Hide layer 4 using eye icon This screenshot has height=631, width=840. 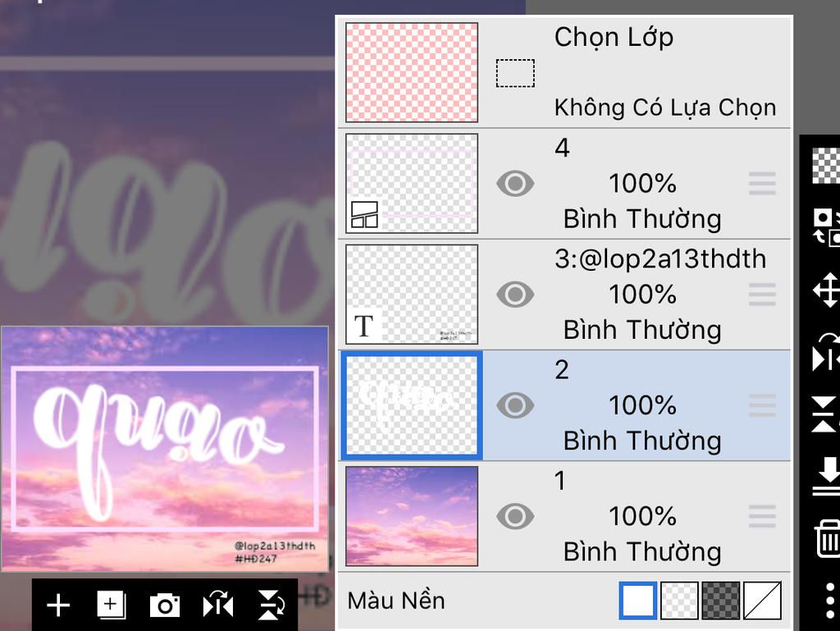515,184
